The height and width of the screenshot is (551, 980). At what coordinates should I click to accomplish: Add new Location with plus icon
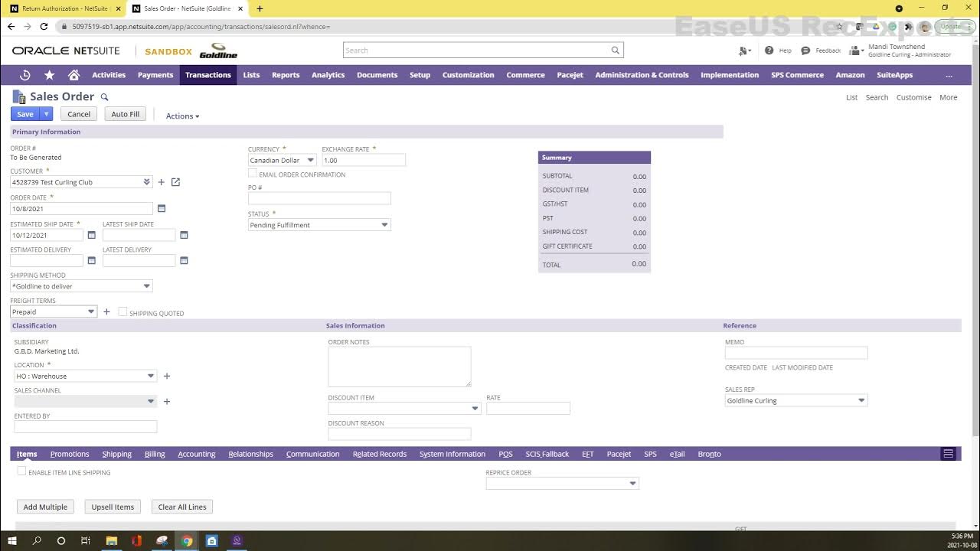[167, 376]
